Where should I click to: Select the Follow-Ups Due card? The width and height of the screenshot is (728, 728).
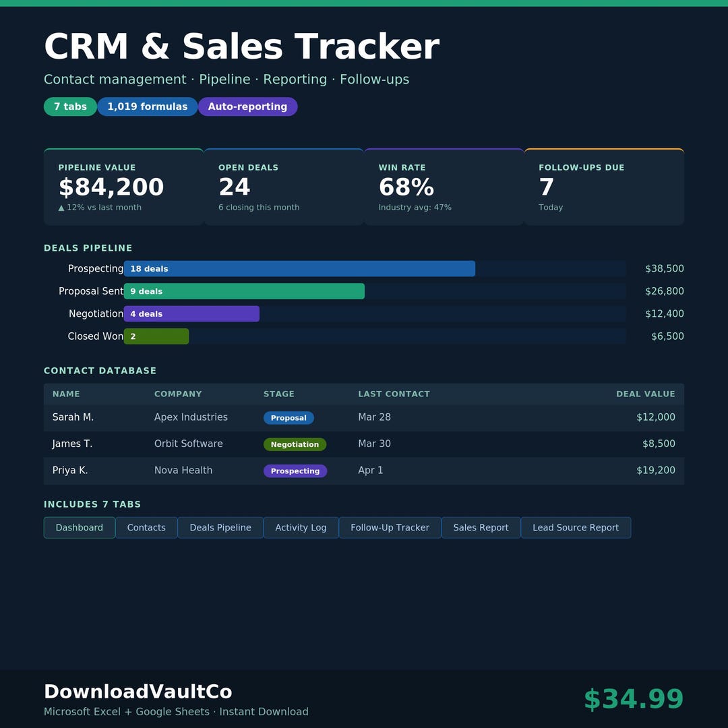604,187
